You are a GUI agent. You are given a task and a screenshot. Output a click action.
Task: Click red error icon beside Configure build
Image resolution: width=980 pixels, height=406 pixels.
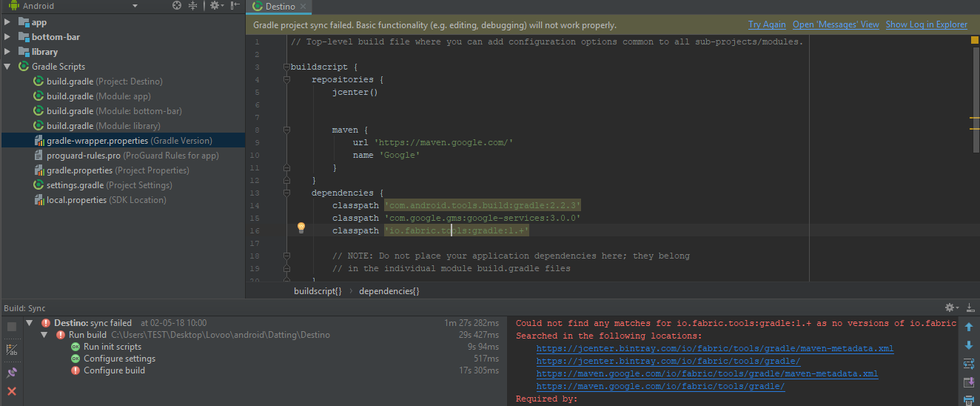pyautogui.click(x=75, y=370)
